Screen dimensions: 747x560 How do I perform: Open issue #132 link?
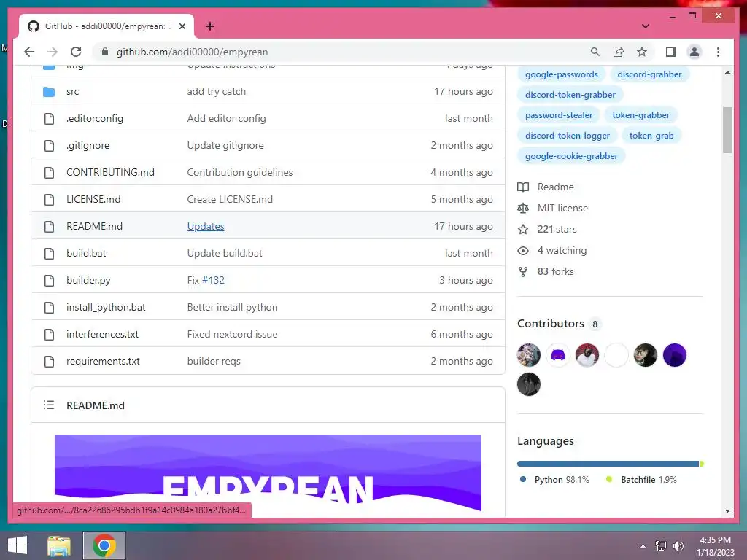click(213, 280)
